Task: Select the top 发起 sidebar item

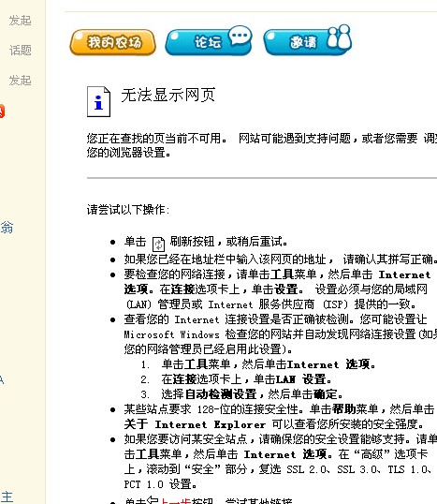Action: (x=20, y=21)
